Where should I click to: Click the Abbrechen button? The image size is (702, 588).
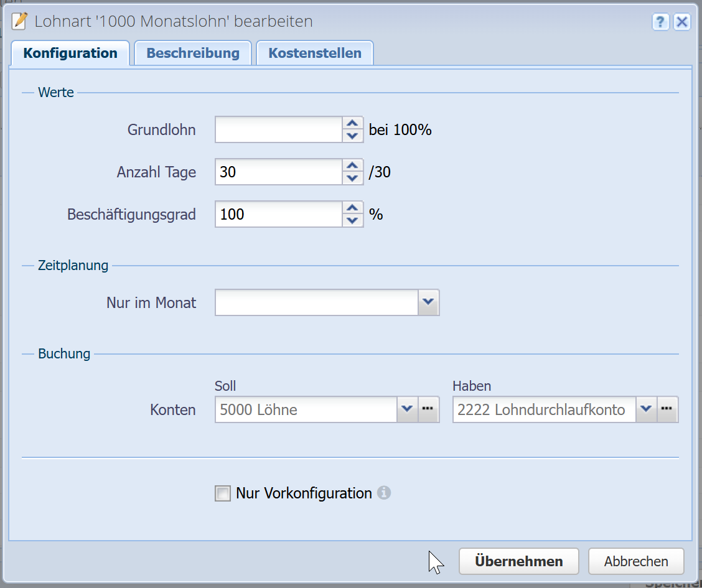tap(635, 561)
